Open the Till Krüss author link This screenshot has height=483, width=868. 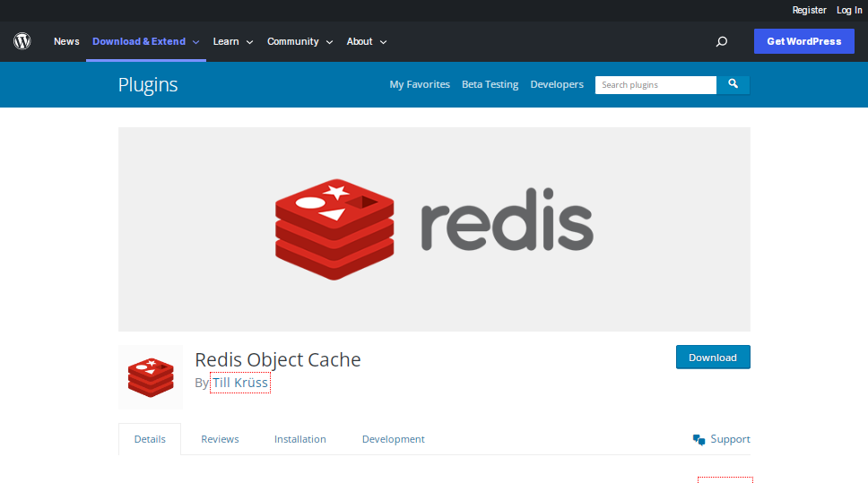pyautogui.click(x=240, y=383)
